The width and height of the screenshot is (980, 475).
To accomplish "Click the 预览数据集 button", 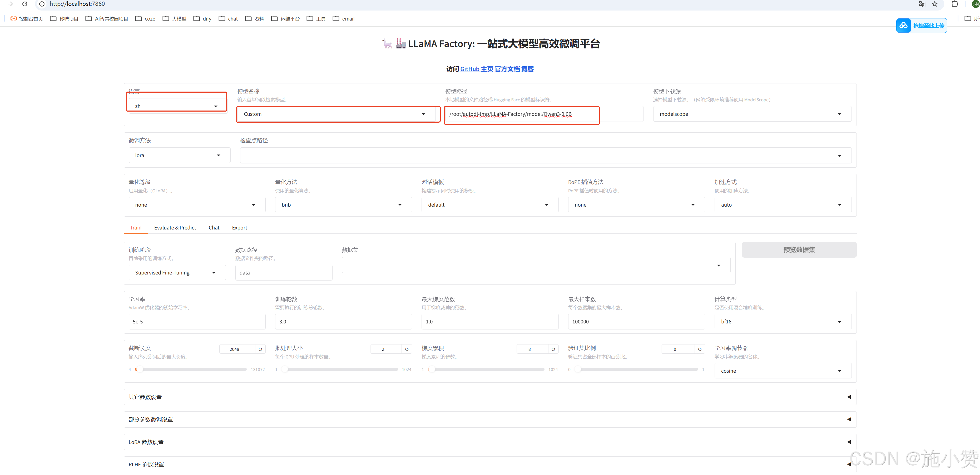I will [799, 250].
